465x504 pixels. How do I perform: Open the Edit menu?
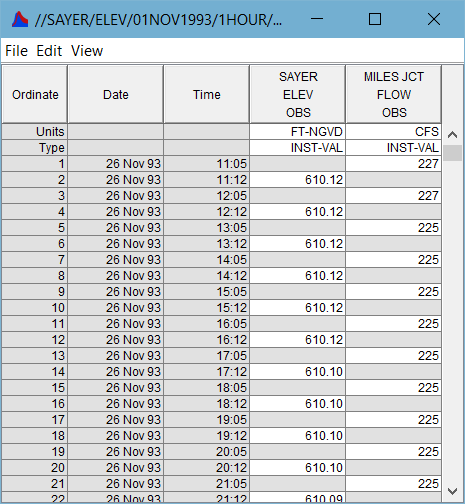click(x=49, y=51)
